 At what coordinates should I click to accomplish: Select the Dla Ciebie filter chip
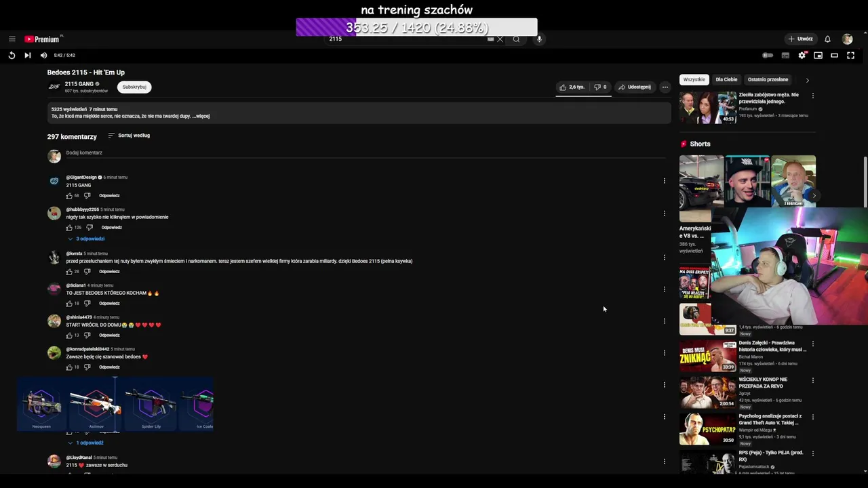[x=726, y=80]
